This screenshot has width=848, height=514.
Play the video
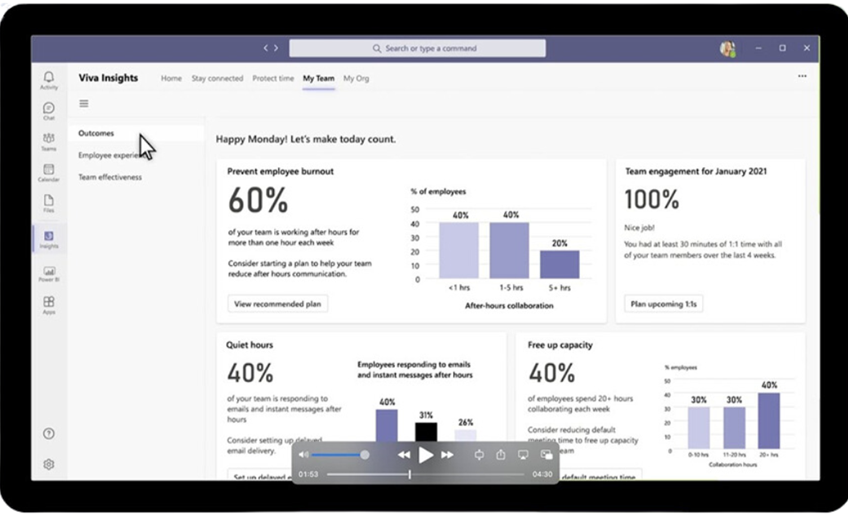tap(426, 455)
